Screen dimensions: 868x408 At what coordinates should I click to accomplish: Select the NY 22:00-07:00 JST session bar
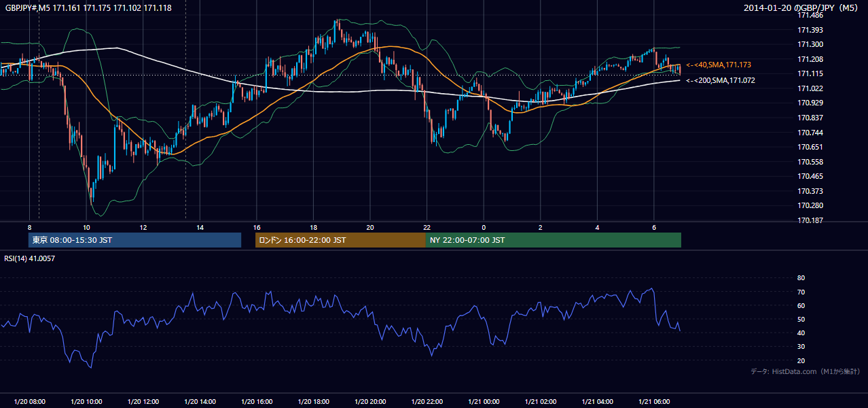click(554, 240)
